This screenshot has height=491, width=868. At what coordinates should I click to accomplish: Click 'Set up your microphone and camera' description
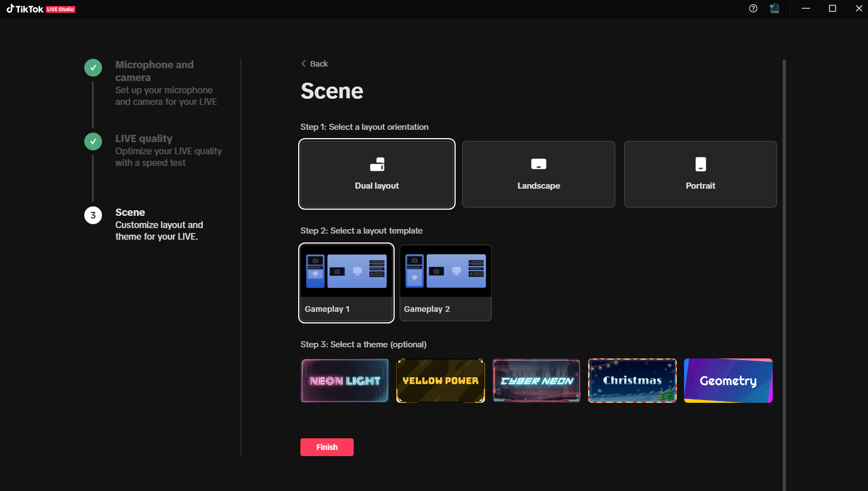[166, 96]
